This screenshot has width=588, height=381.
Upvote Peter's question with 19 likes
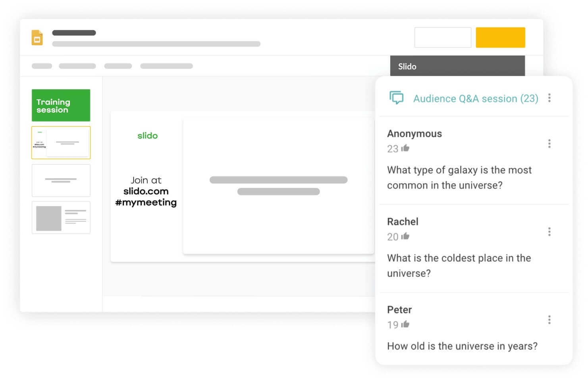point(405,324)
